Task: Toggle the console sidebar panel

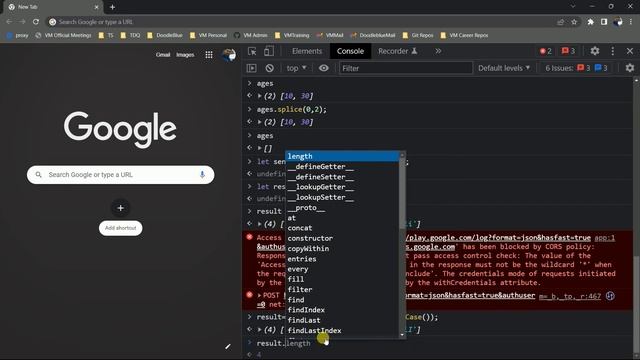Action: pyautogui.click(x=251, y=68)
